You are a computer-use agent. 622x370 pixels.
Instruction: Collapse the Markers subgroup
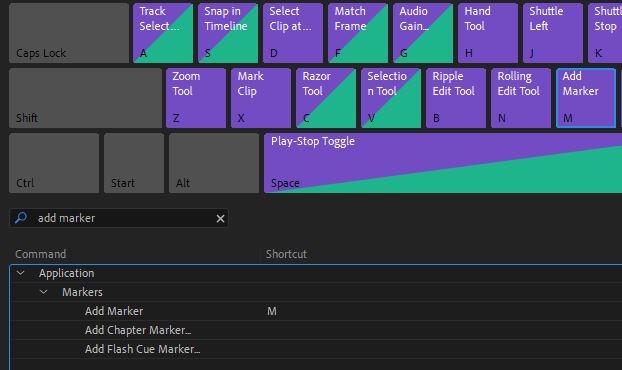coord(44,292)
